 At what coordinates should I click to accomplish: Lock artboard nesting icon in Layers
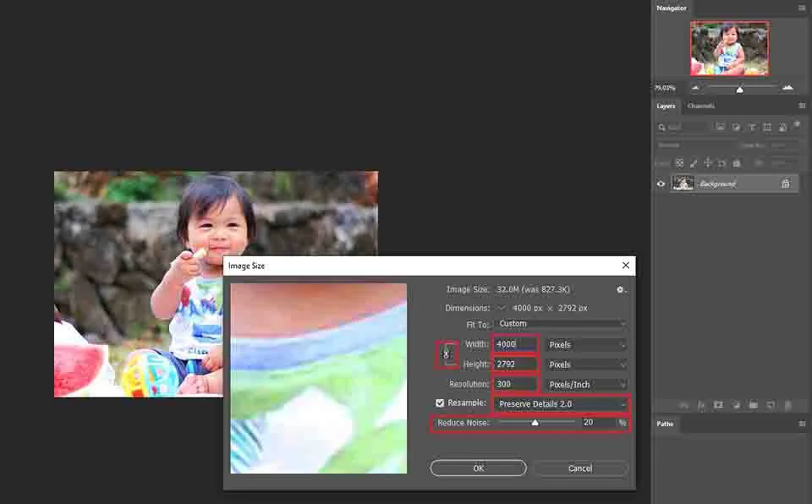(721, 163)
